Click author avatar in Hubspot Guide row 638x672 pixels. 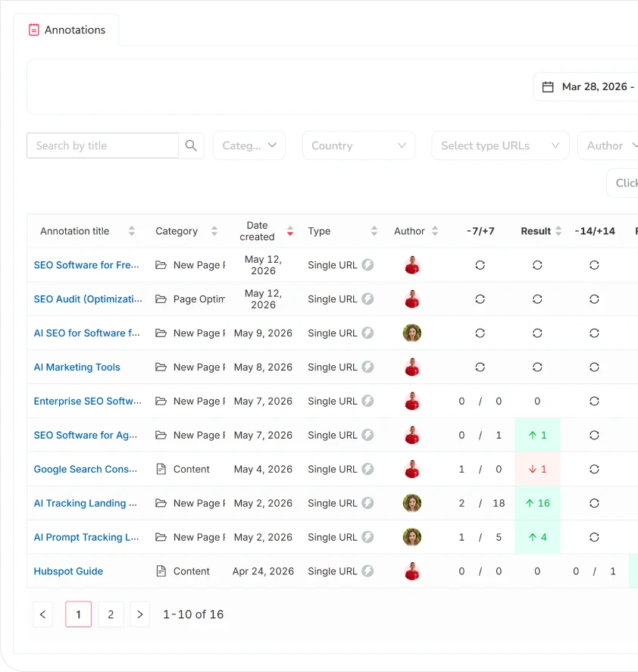(412, 570)
